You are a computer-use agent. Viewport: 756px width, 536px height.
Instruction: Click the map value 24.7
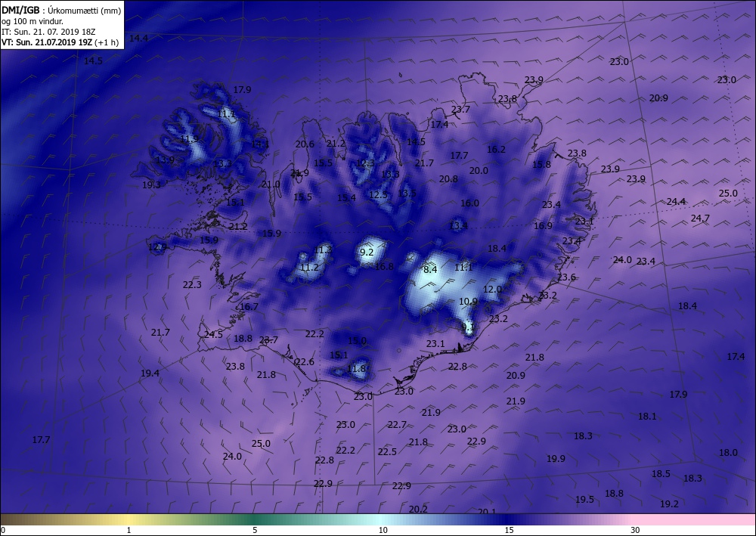click(700, 218)
